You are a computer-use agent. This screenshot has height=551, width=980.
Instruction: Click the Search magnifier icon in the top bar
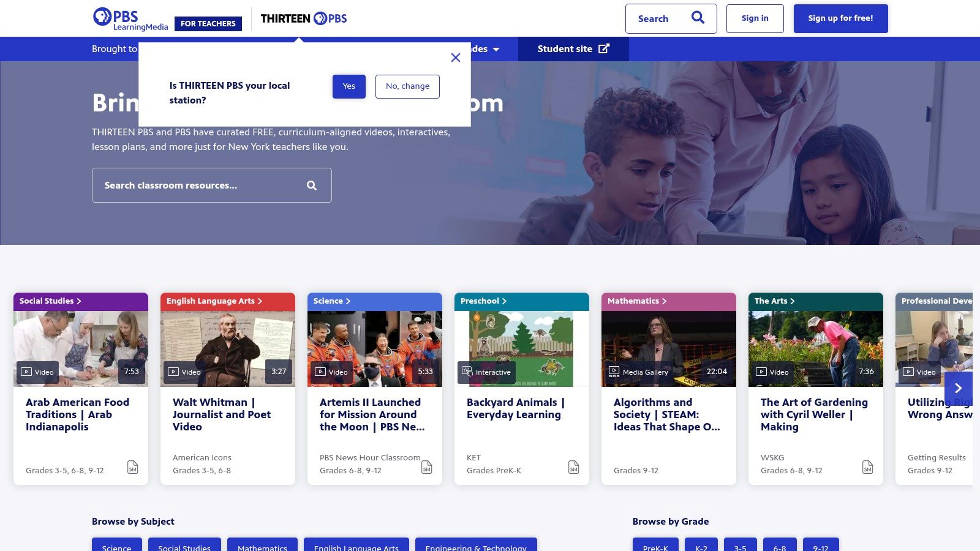tap(697, 18)
